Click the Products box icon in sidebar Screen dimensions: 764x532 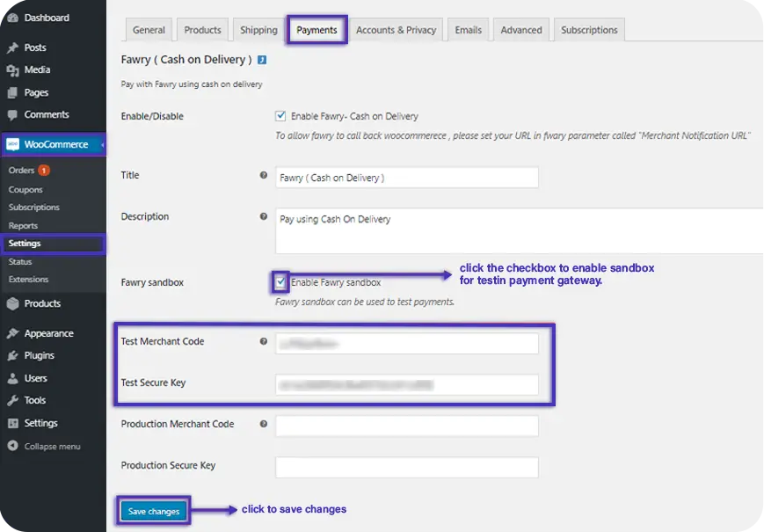pos(13,303)
